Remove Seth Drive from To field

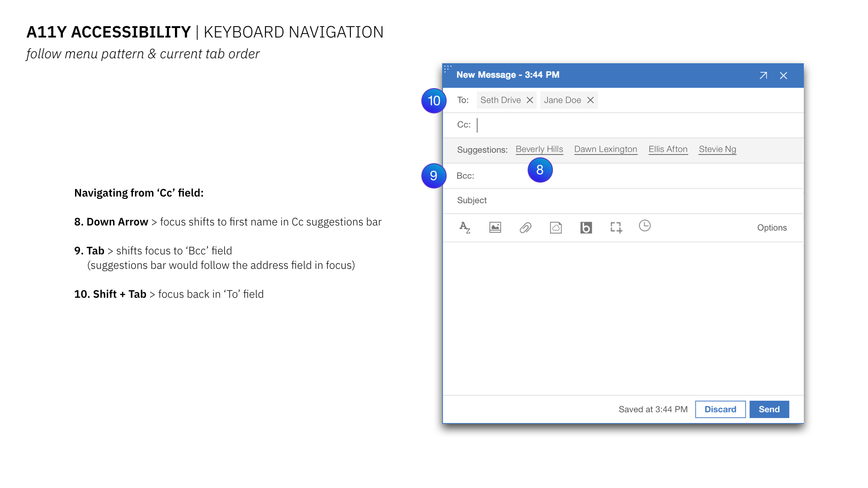[530, 100]
